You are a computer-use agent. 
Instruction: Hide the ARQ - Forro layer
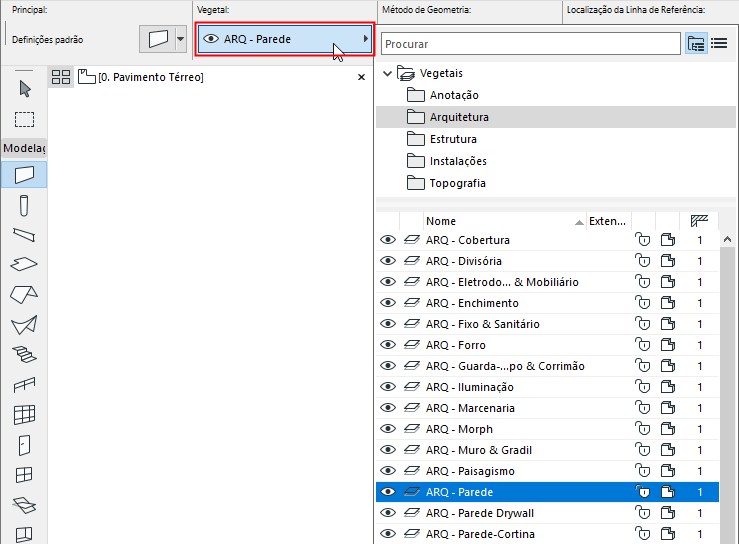click(388, 345)
